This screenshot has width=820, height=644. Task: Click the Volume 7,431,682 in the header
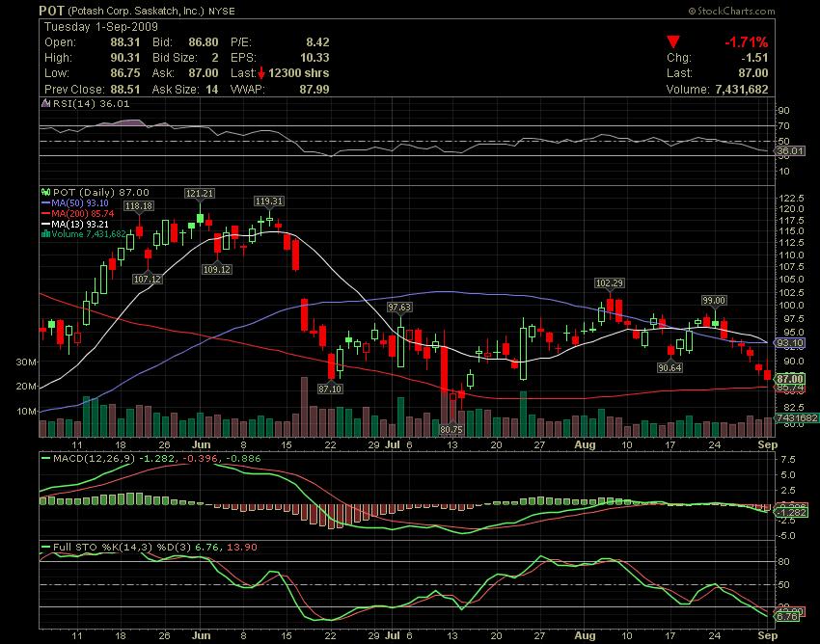click(x=717, y=90)
